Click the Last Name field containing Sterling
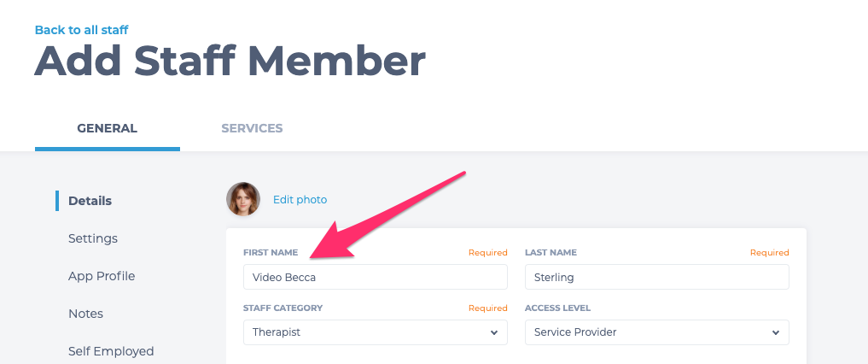 [657, 277]
